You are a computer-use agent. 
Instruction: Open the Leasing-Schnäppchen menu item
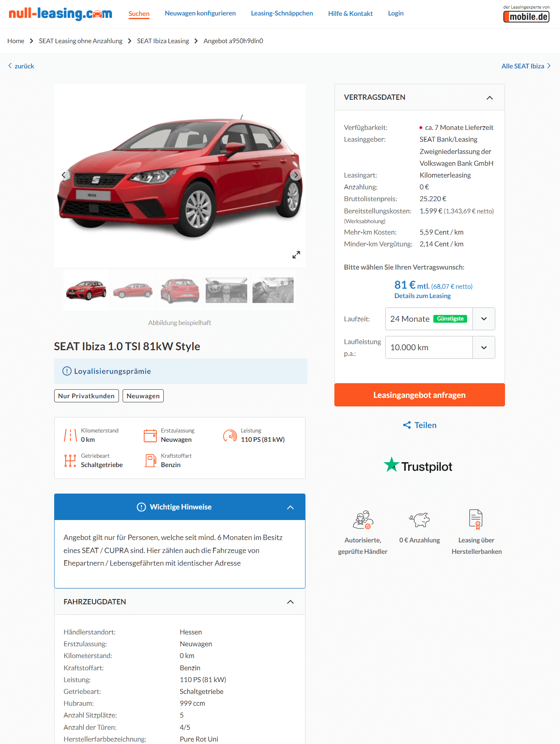pos(282,13)
